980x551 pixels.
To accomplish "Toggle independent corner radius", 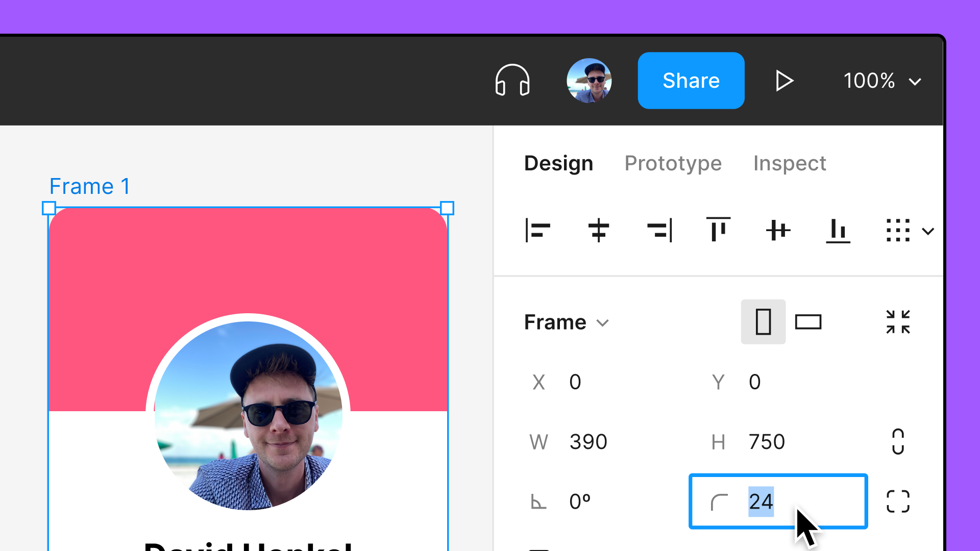I will 898,502.
